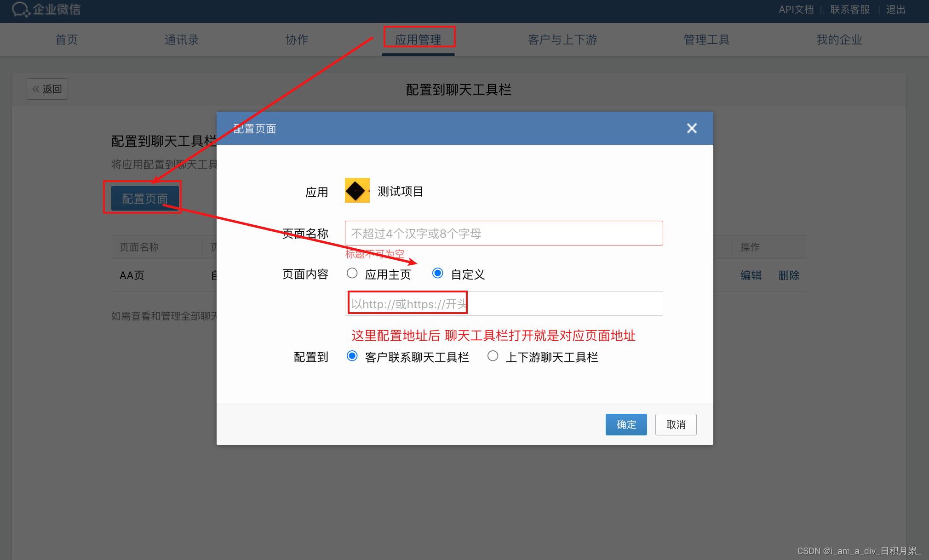Open the 管理工具 tab
The width and height of the screenshot is (929, 560).
(x=706, y=40)
